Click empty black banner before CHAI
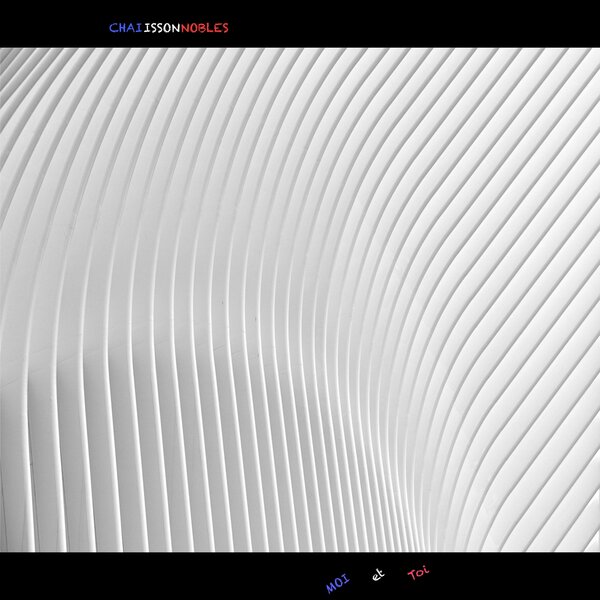The width and height of the screenshot is (600, 600). (50, 25)
